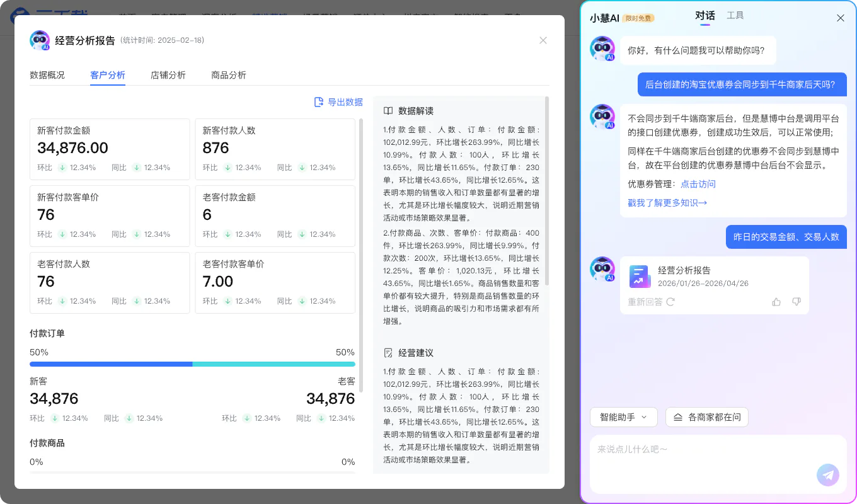
Task: Close the 经营分析报告 dialog
Action: point(543,40)
